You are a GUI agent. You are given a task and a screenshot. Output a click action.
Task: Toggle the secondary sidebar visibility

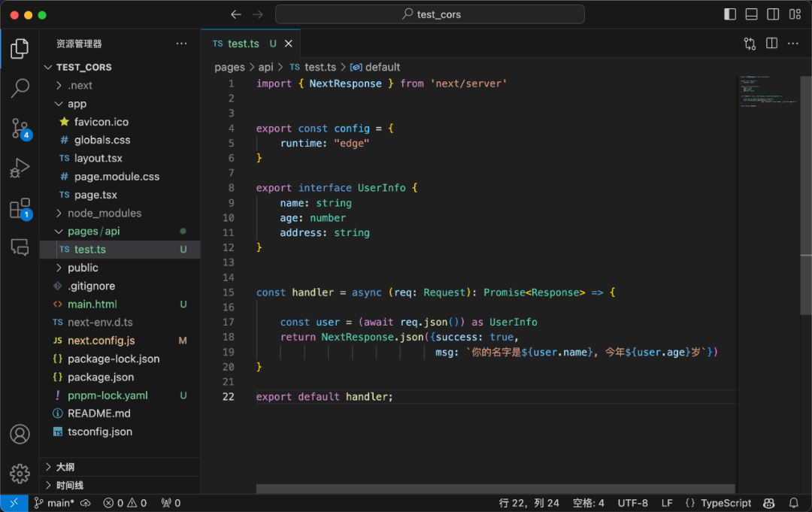coord(773,14)
